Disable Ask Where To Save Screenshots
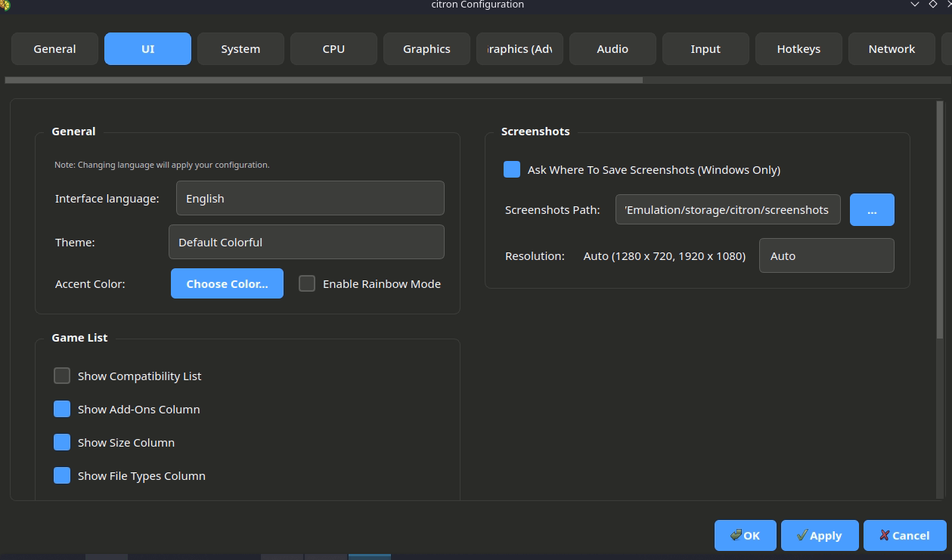The width and height of the screenshot is (952, 560). point(512,170)
